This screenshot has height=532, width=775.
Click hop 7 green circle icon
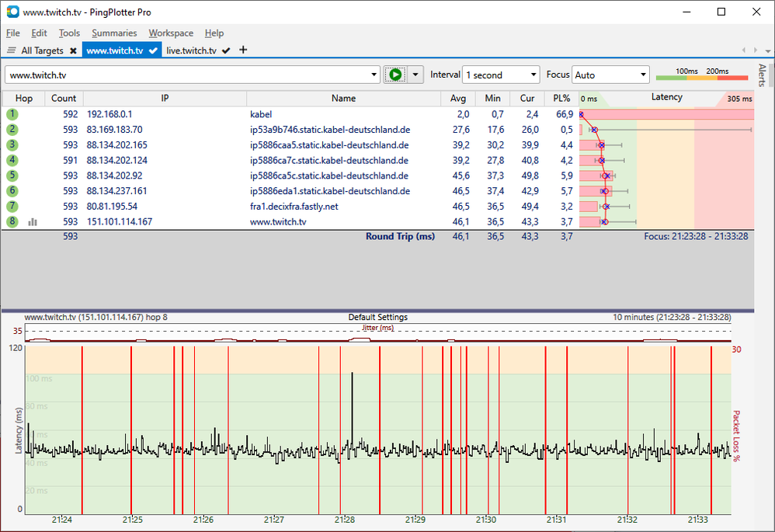[x=12, y=206]
